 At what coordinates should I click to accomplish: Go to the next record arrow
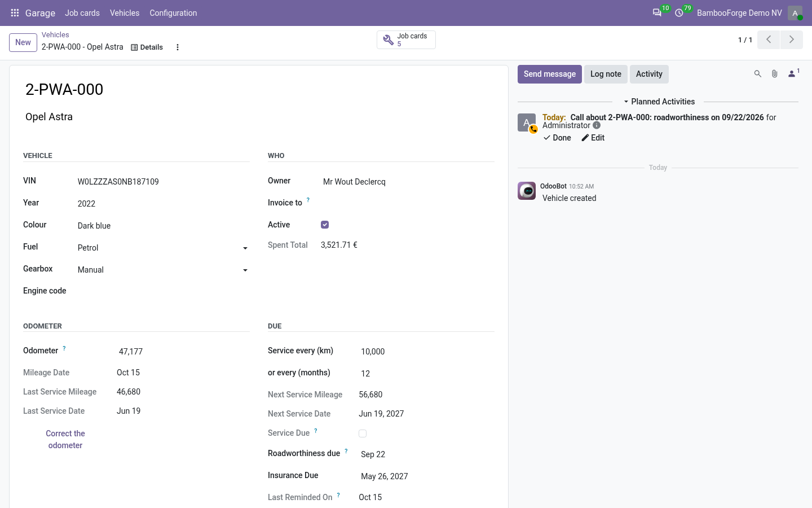click(x=792, y=40)
